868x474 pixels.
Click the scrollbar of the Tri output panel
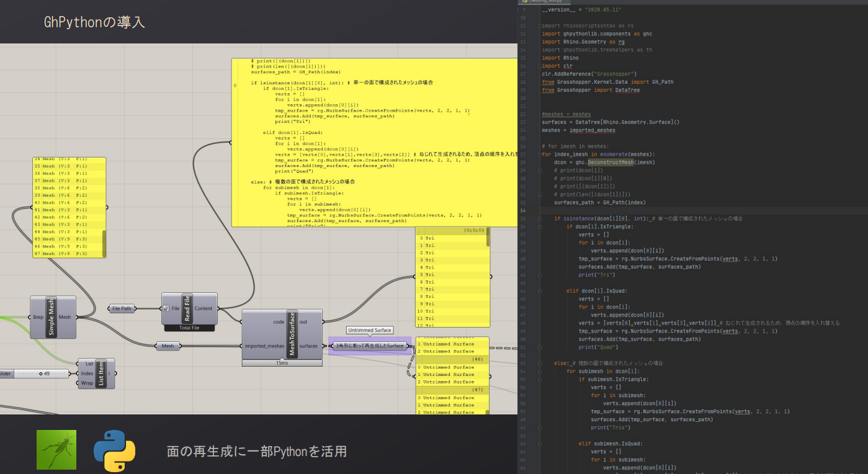[x=488, y=236]
